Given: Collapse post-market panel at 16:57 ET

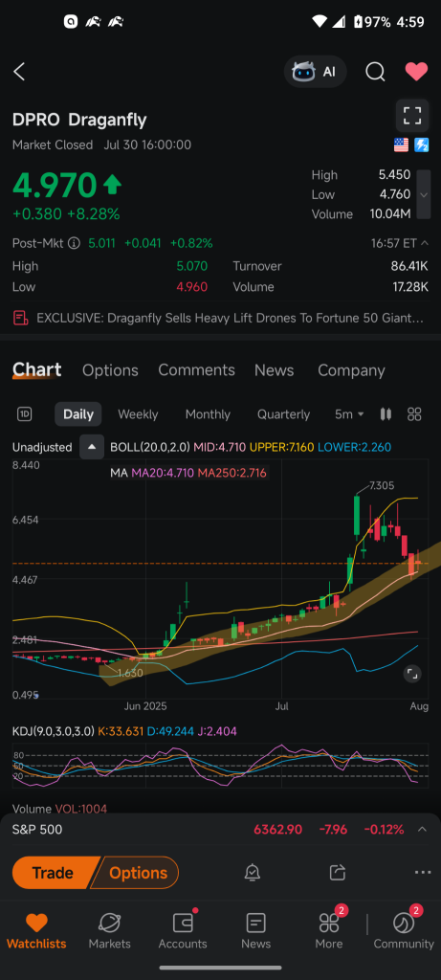Looking at the screenshot, I should 424,243.
